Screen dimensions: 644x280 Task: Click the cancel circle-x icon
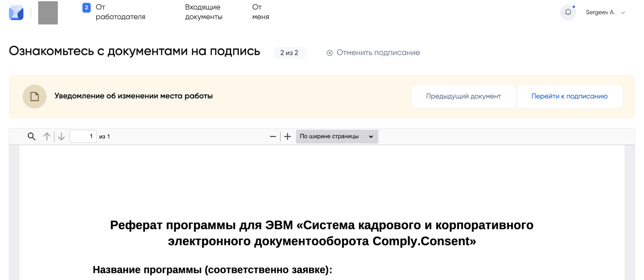pyautogui.click(x=330, y=53)
